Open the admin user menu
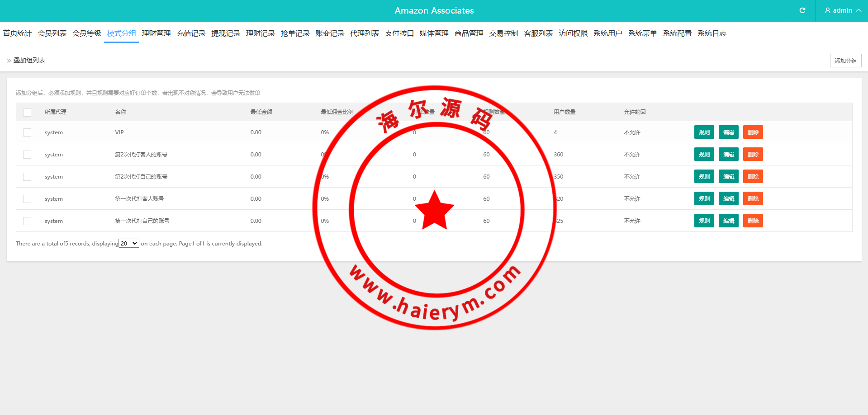Screen dimensions: 868x415 (843, 10)
